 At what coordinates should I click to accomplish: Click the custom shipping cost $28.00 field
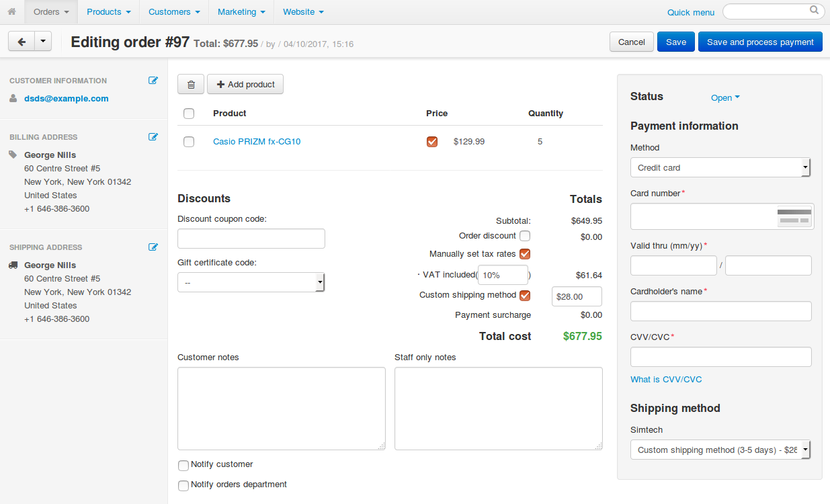click(x=577, y=296)
